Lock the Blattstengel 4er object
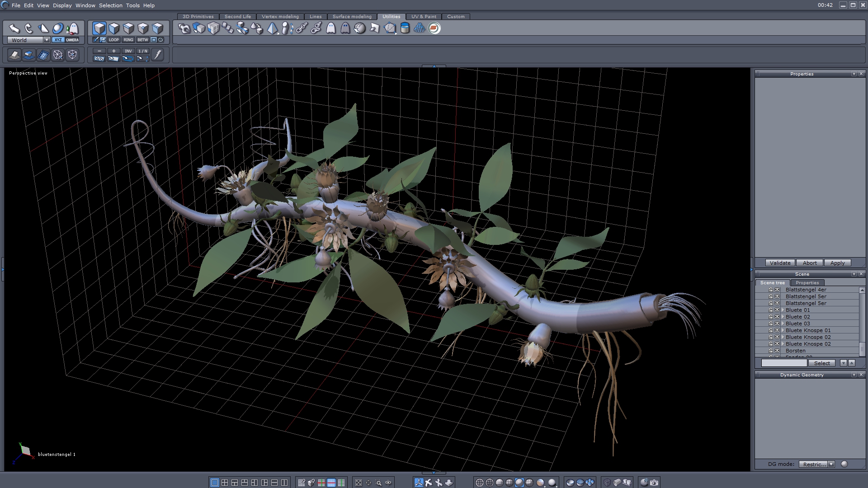The width and height of the screenshot is (868, 488). tap(771, 290)
